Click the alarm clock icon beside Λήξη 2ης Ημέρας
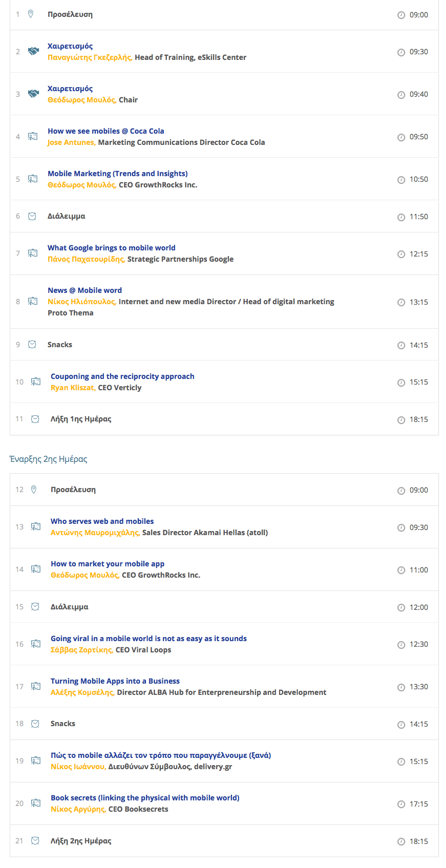This screenshot has width=446, height=868. tap(35, 841)
